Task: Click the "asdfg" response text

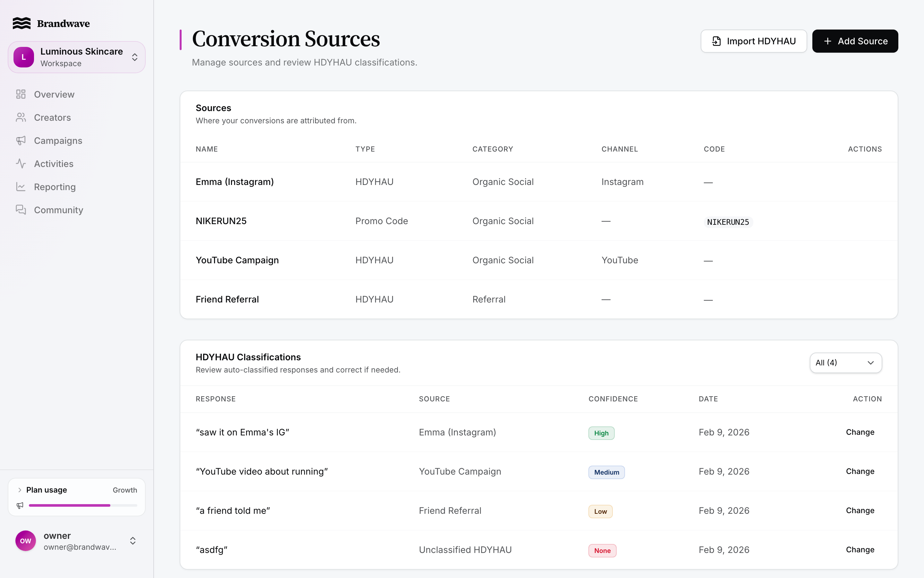Action: [211, 550]
